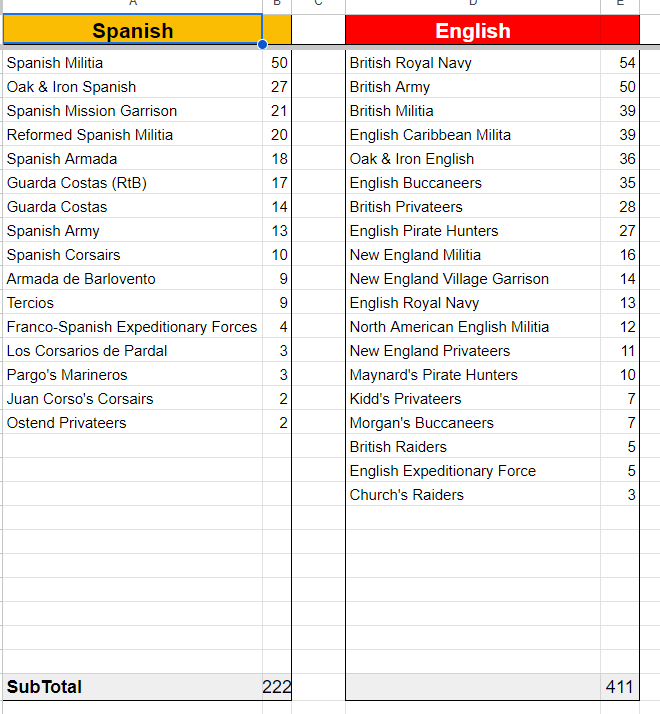This screenshot has height=714, width=660.
Task: Select the Maynard's Pirate Hunters cell
Action: pyautogui.click(x=434, y=375)
